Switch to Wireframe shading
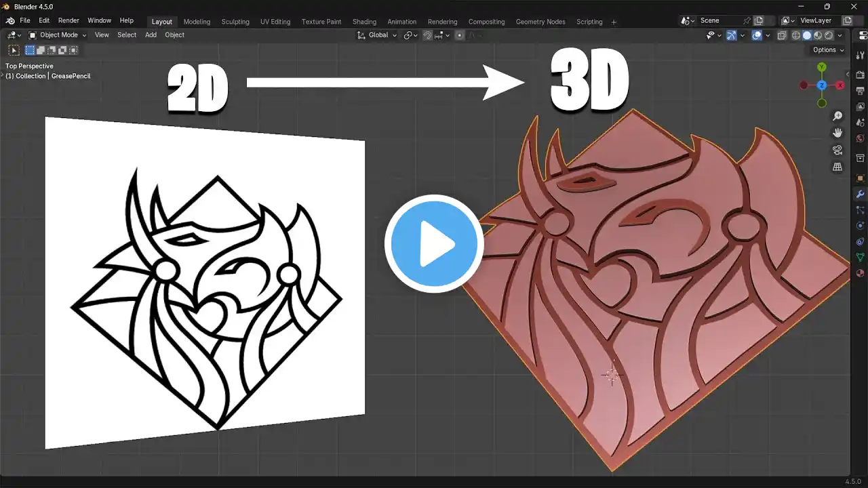Screen dimensions: 868x488 796,35
